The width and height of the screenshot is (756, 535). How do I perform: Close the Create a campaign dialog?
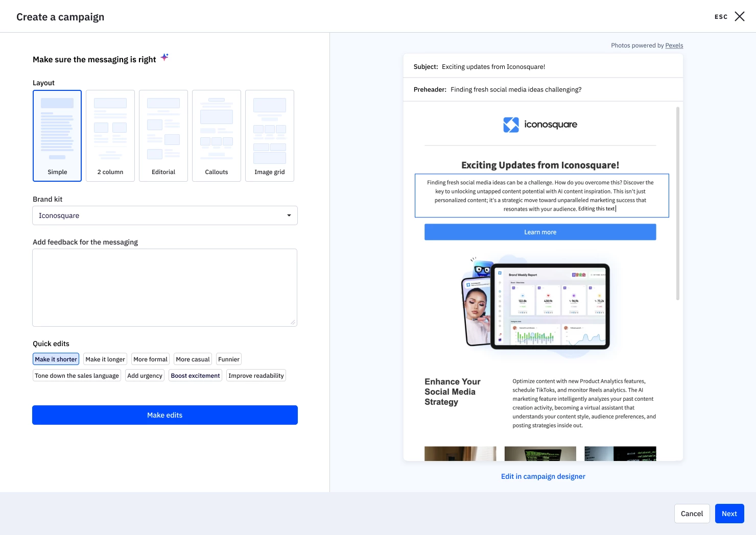pyautogui.click(x=739, y=16)
